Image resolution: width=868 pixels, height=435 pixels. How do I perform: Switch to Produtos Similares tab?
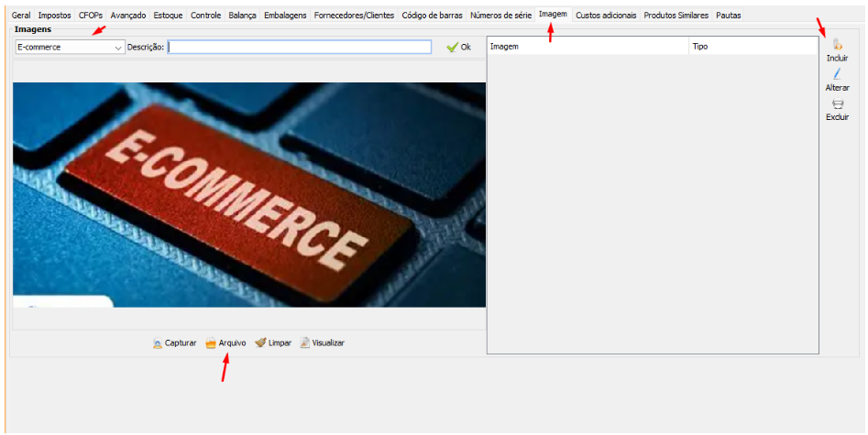pyautogui.click(x=676, y=16)
